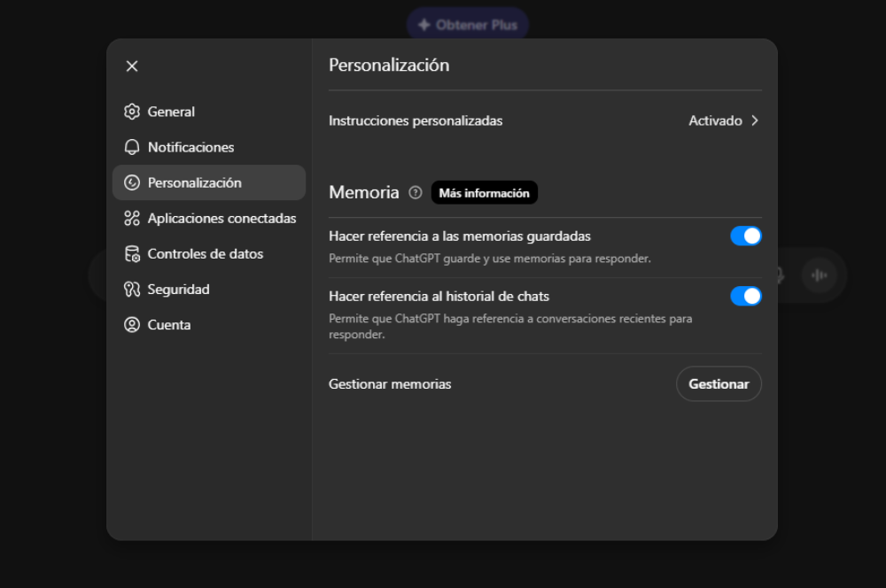This screenshot has height=588, width=886.
Task: Open the Controles de datos database icon
Action: [131, 253]
